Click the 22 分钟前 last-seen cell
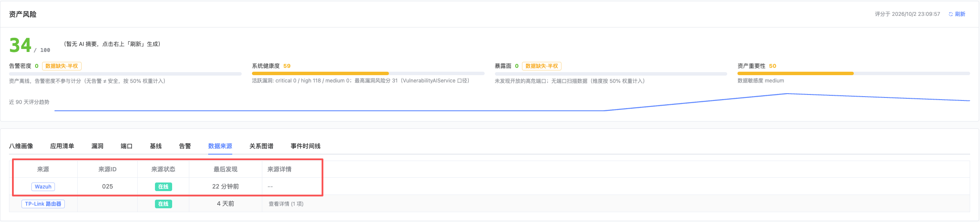This screenshot has height=222, width=980. click(225, 186)
